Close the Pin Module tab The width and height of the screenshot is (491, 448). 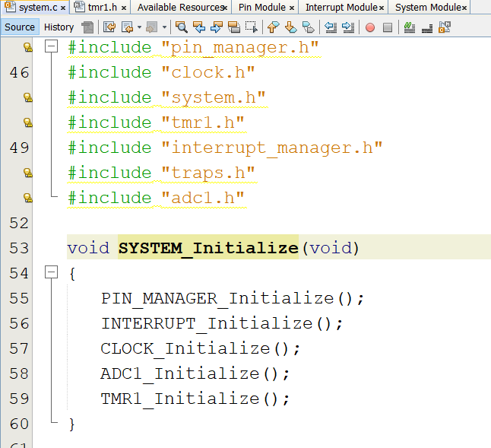(x=292, y=8)
